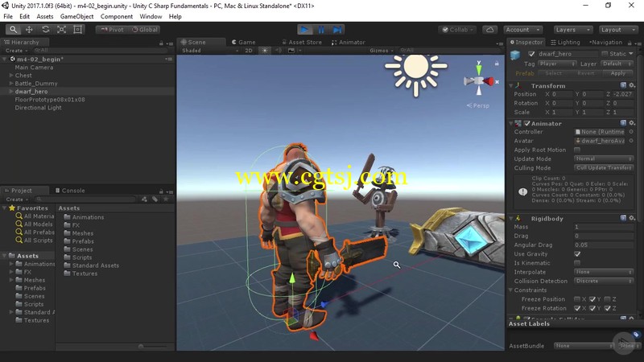Switch to the Console tab
644x362 pixels.
[x=70, y=191]
